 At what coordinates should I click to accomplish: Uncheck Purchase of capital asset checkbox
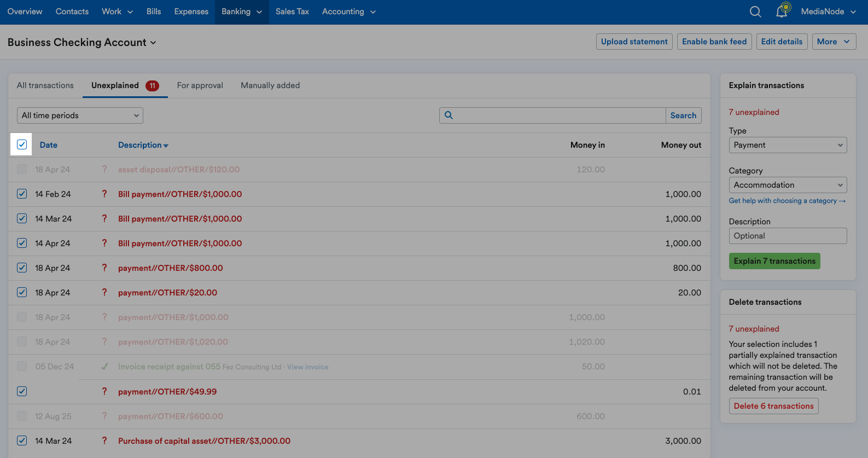(x=22, y=440)
